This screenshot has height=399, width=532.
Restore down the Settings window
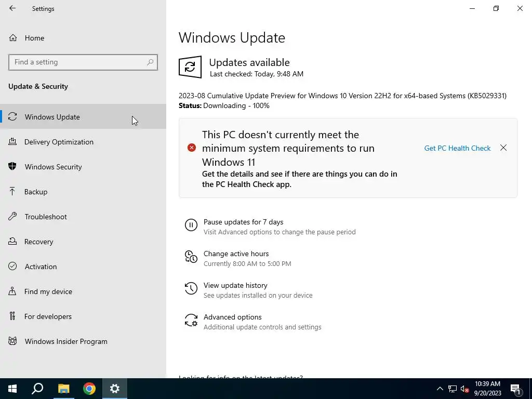(x=496, y=8)
